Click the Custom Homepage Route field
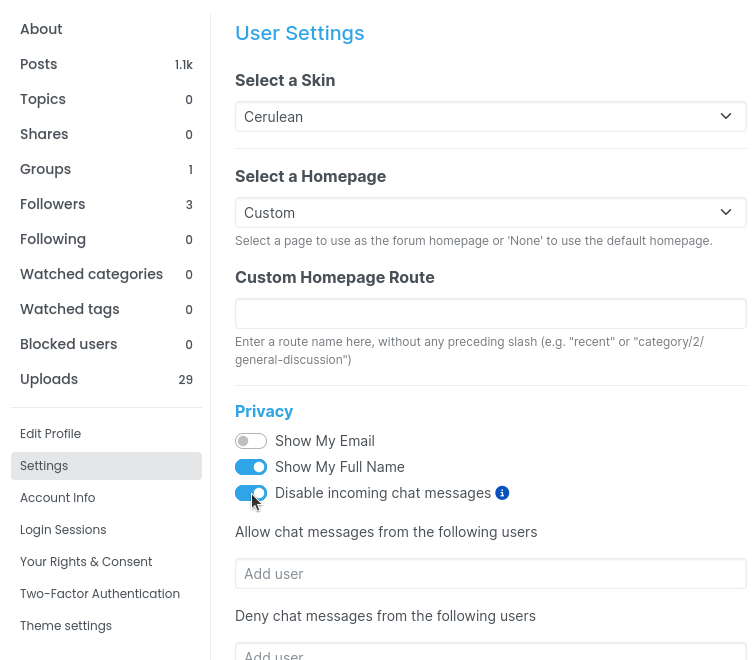This screenshot has width=756, height=660. (490, 314)
